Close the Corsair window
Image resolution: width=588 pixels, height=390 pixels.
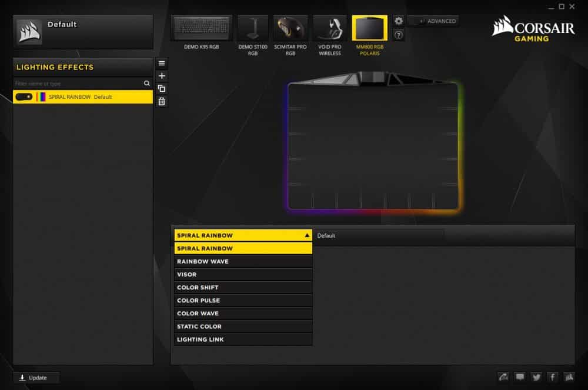[572, 6]
